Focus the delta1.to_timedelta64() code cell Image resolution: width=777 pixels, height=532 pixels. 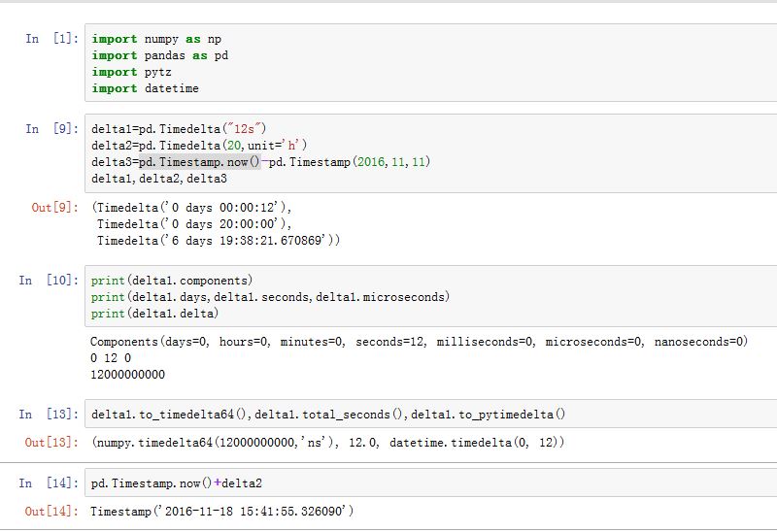coord(328,415)
